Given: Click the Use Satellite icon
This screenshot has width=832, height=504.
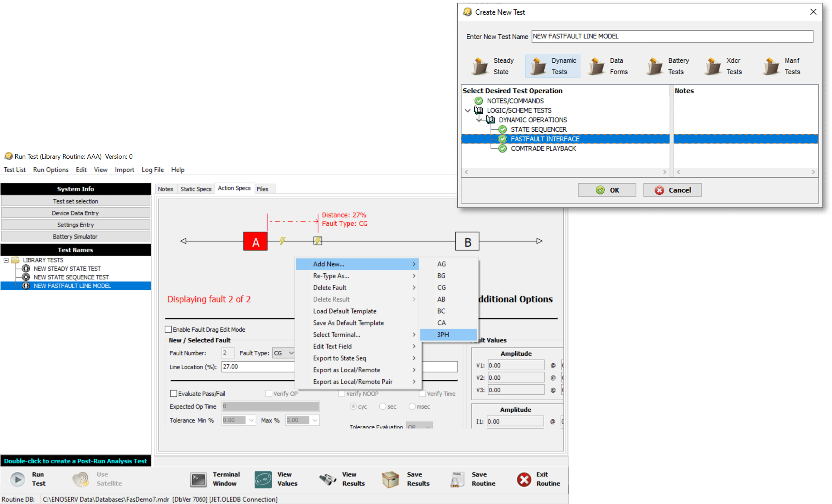Looking at the screenshot, I should (81, 479).
